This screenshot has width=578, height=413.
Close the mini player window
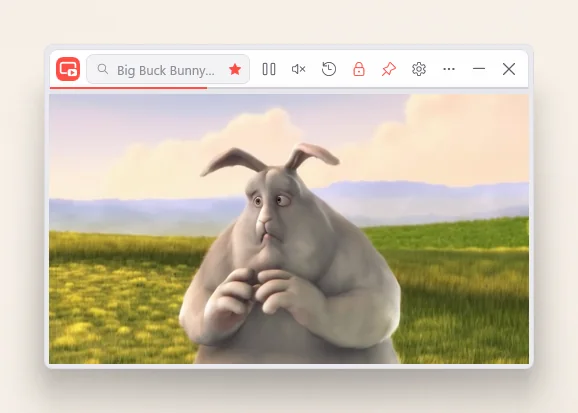point(509,69)
